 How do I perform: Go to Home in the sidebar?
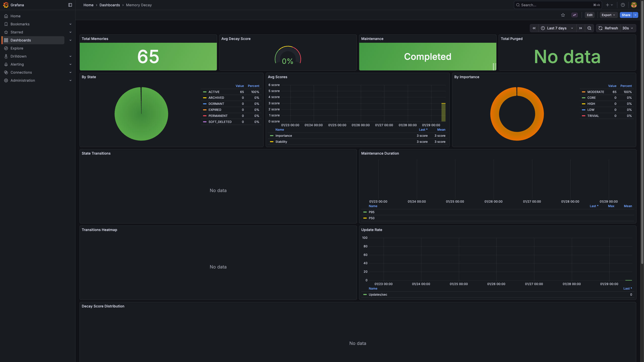[x=15, y=16]
